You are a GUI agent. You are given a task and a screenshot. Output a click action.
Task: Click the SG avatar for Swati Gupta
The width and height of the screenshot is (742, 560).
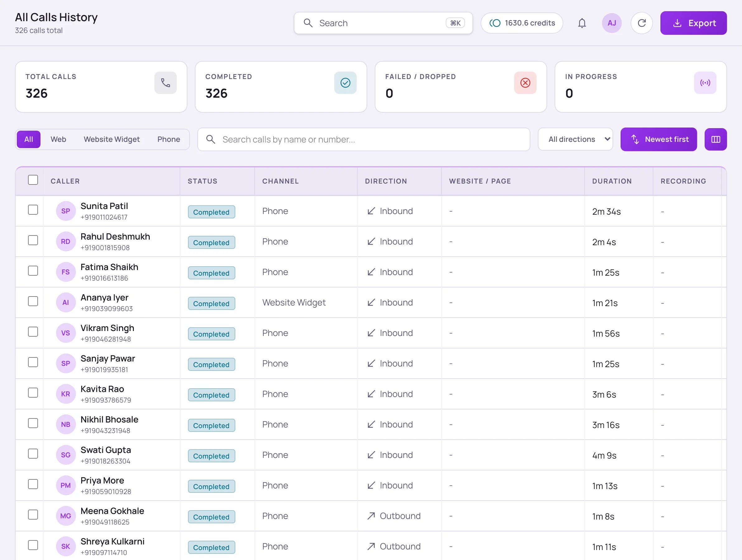click(x=66, y=455)
